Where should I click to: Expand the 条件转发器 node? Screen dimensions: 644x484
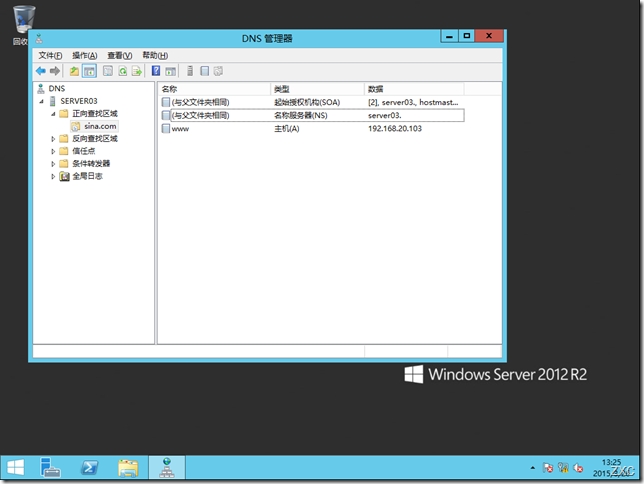tap(53, 164)
